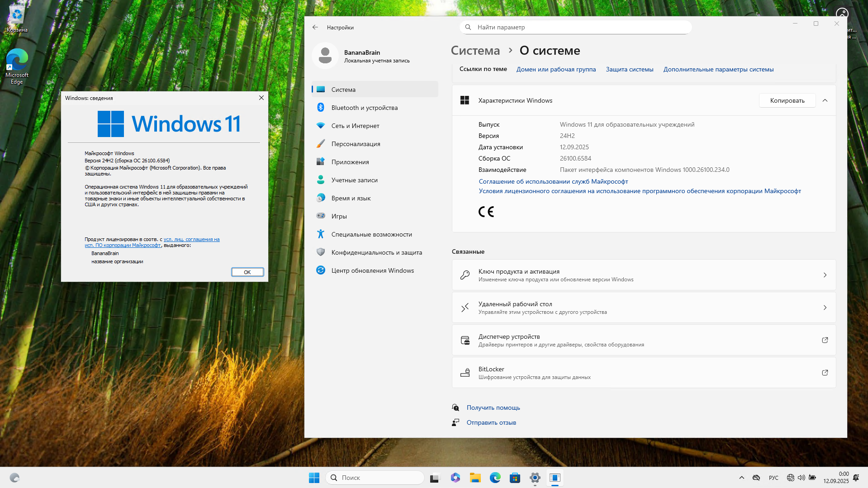Click OK in the Windows: сведения dialog
This screenshot has width=868, height=488.
tap(247, 272)
